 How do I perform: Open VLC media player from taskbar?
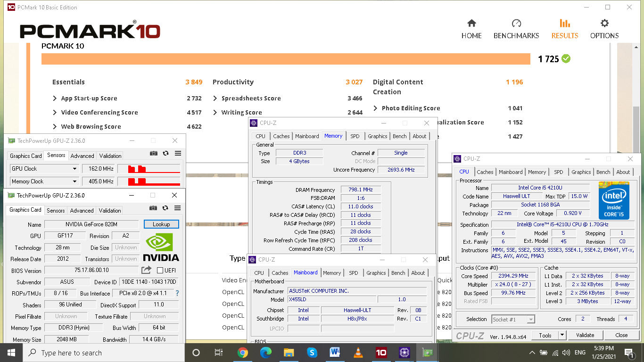[x=358, y=353]
